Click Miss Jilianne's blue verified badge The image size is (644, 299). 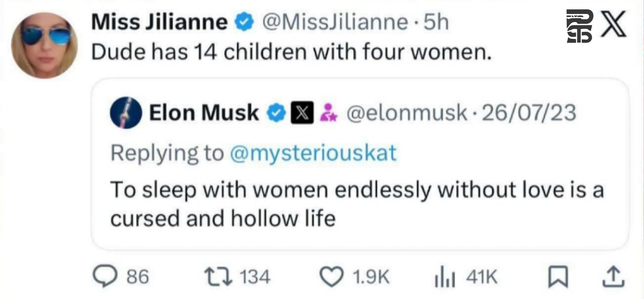coord(244,22)
